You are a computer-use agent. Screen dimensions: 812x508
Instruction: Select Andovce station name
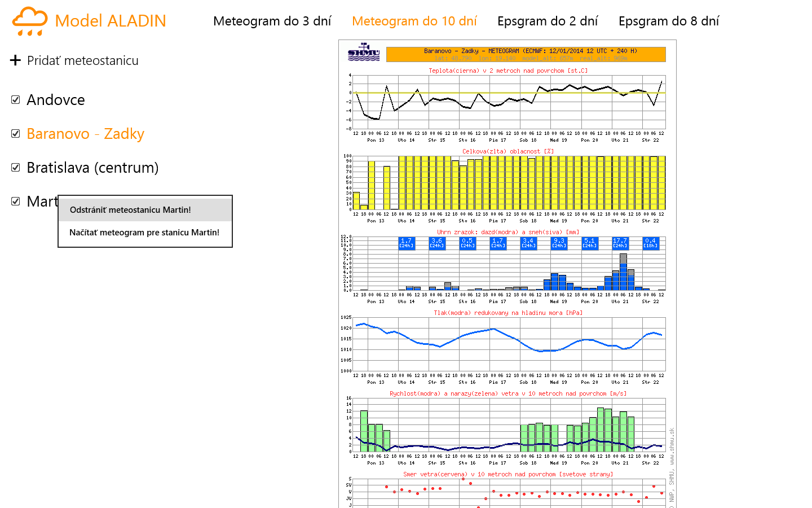point(56,100)
